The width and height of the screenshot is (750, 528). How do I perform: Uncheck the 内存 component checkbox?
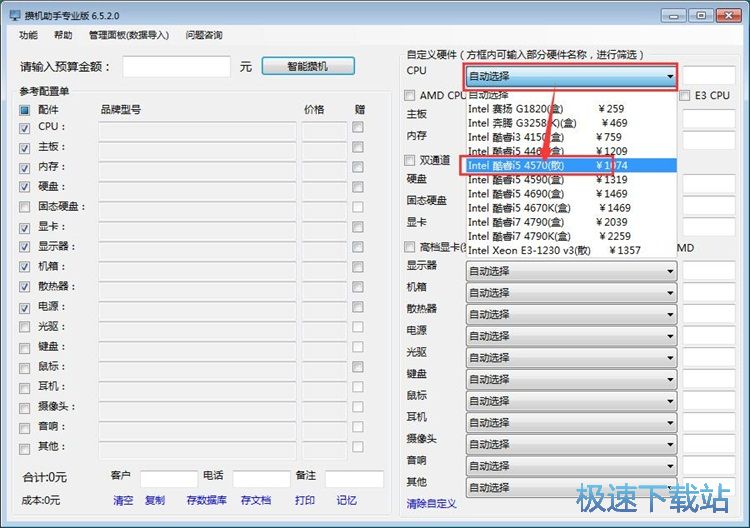(x=24, y=168)
